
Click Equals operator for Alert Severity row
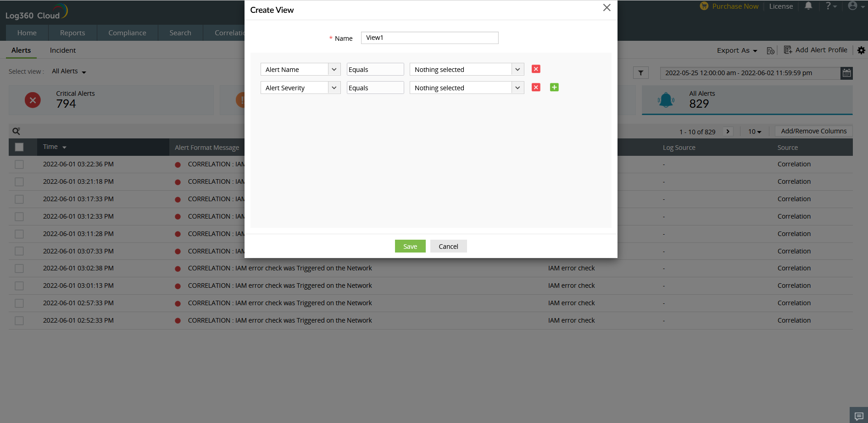375,88
